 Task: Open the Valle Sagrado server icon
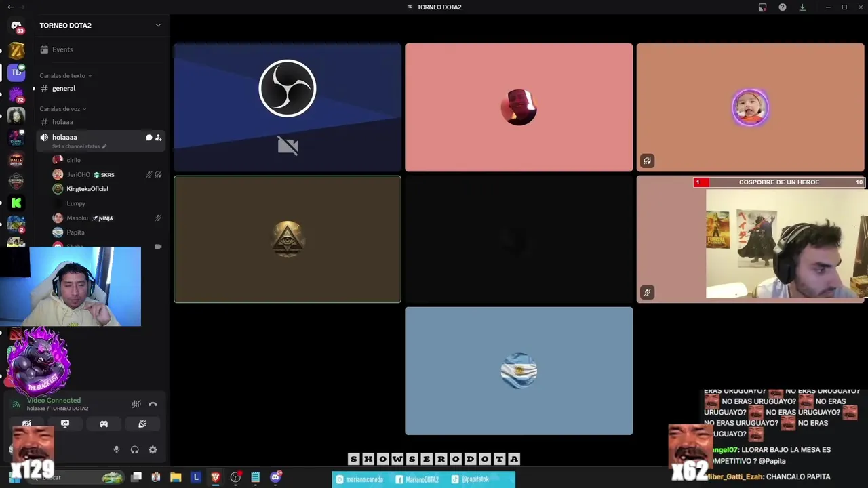pos(16,160)
